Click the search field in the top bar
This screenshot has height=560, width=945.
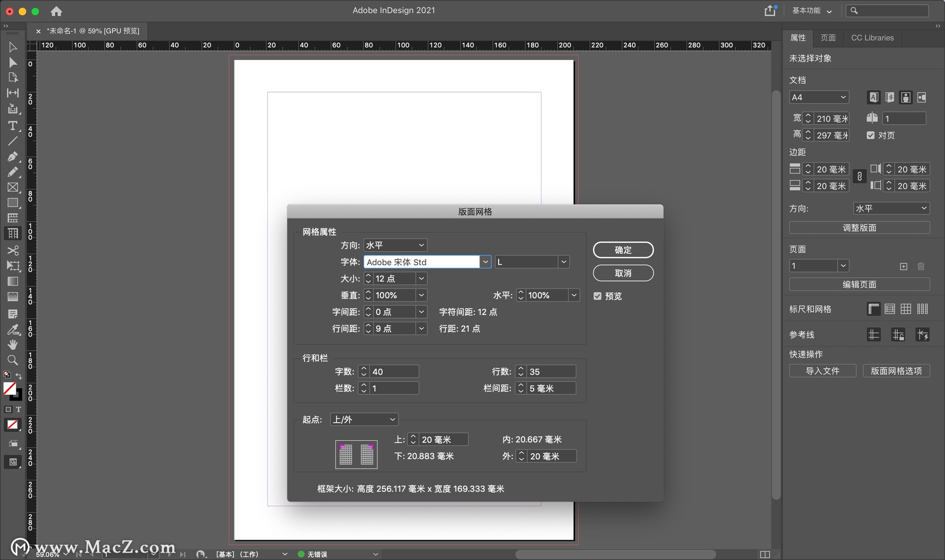pyautogui.click(x=887, y=10)
